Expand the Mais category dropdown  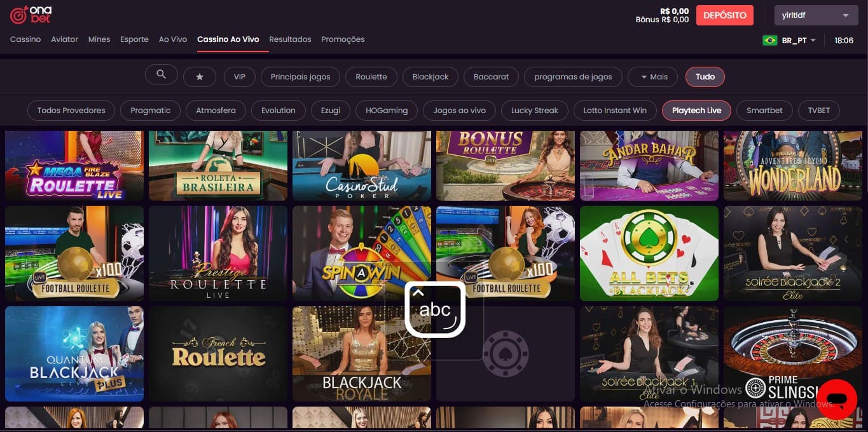[654, 77]
